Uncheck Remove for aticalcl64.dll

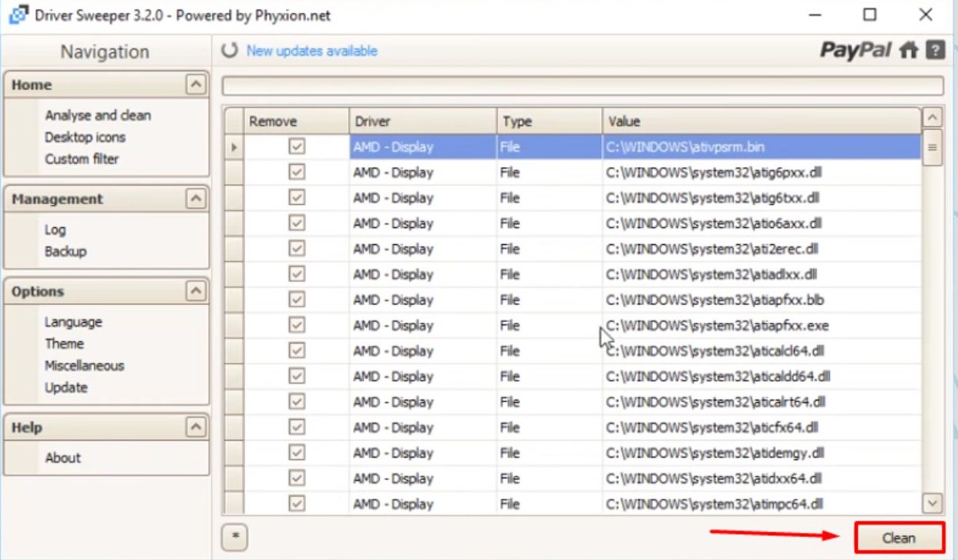click(x=297, y=350)
